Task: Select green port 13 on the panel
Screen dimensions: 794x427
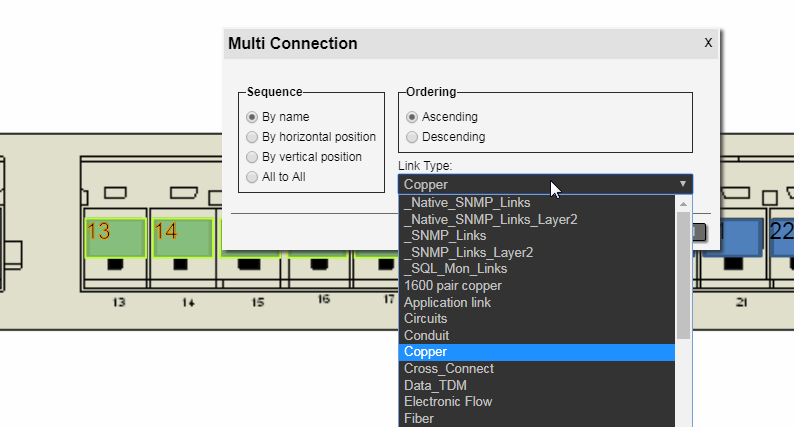Action: coord(115,237)
